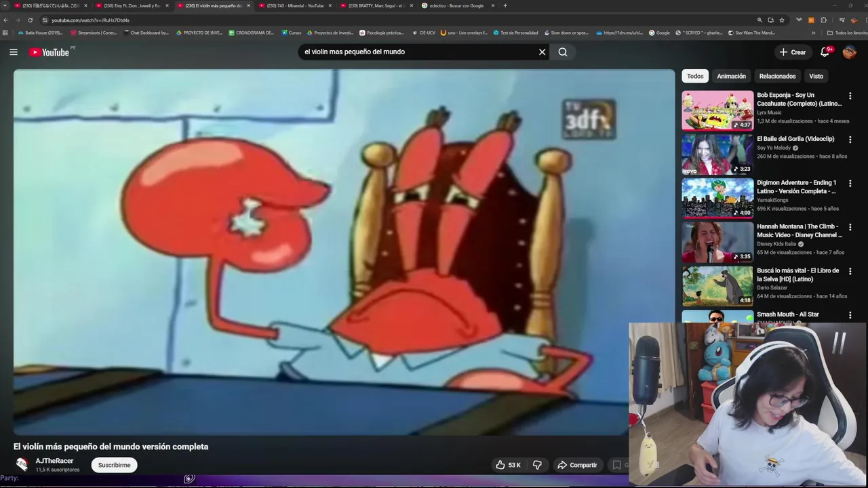This screenshot has height=488, width=868.
Task: Open Hannah Montana The Climb thumbnail
Action: 717,242
